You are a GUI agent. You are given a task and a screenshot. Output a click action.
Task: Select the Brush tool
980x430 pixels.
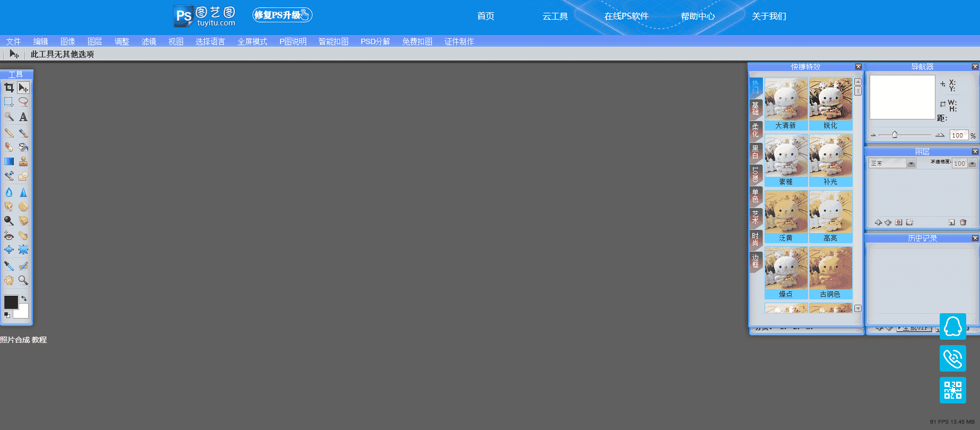23,133
